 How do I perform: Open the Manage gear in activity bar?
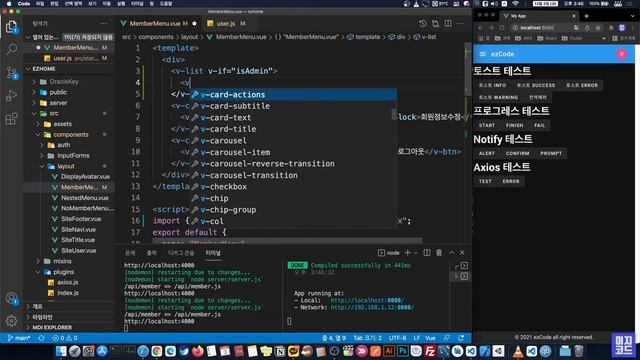click(x=11, y=321)
